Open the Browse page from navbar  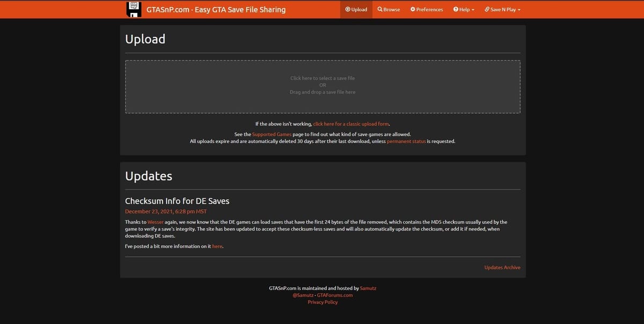[392, 9]
